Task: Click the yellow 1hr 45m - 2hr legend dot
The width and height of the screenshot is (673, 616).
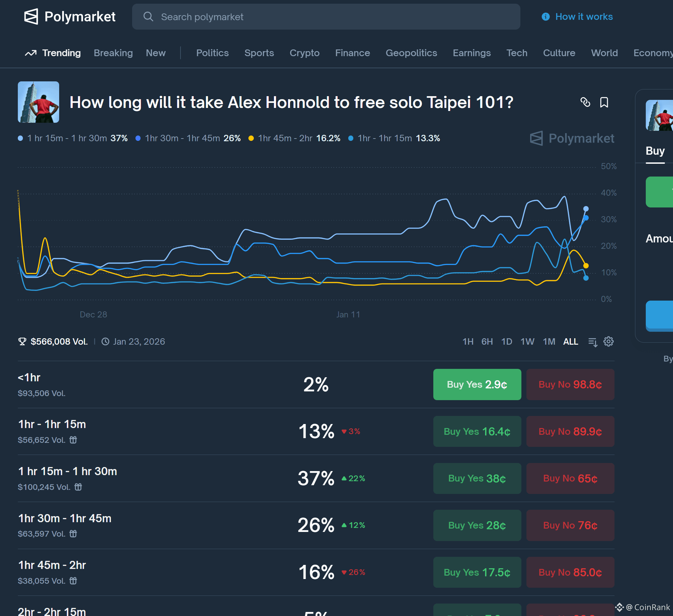Action: [x=251, y=138]
